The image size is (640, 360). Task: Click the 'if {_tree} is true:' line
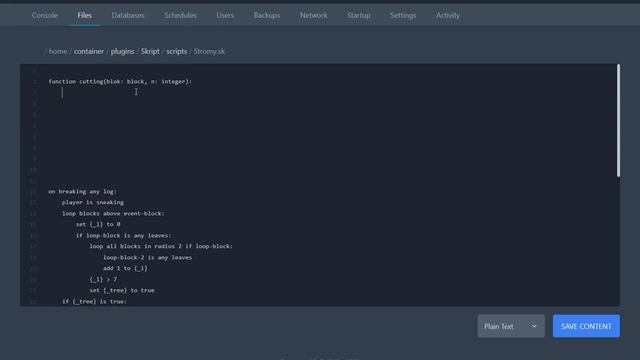pyautogui.click(x=94, y=302)
